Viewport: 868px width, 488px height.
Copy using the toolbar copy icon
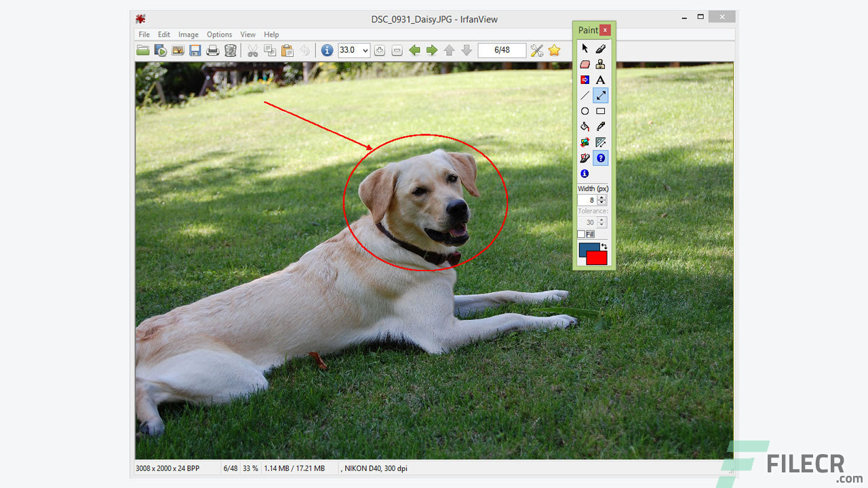(270, 50)
